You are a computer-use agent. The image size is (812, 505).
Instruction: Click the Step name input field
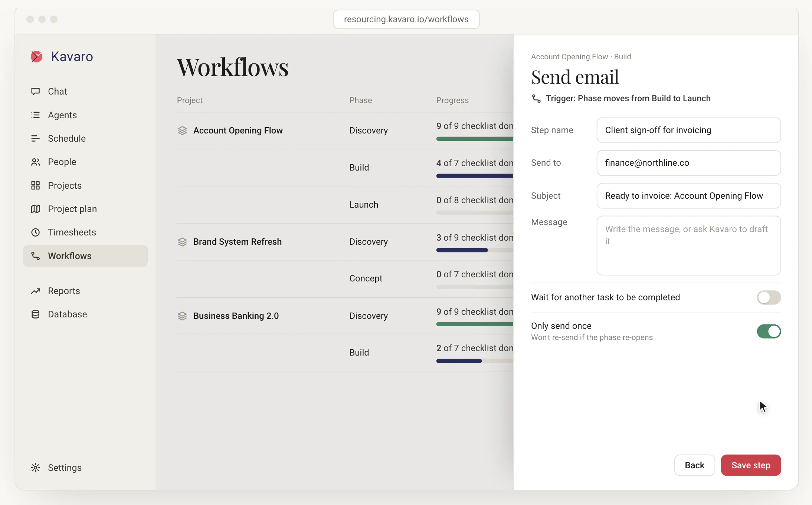[688, 130]
